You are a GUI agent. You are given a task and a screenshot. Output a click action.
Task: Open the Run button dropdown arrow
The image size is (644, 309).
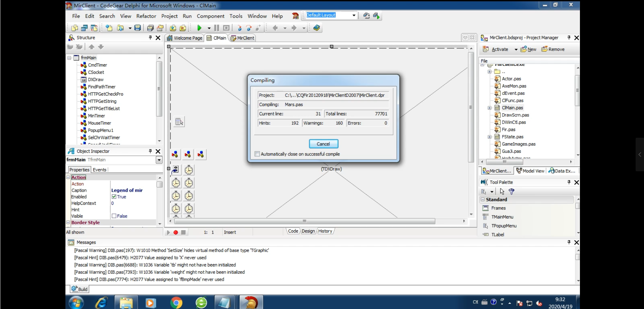click(209, 28)
